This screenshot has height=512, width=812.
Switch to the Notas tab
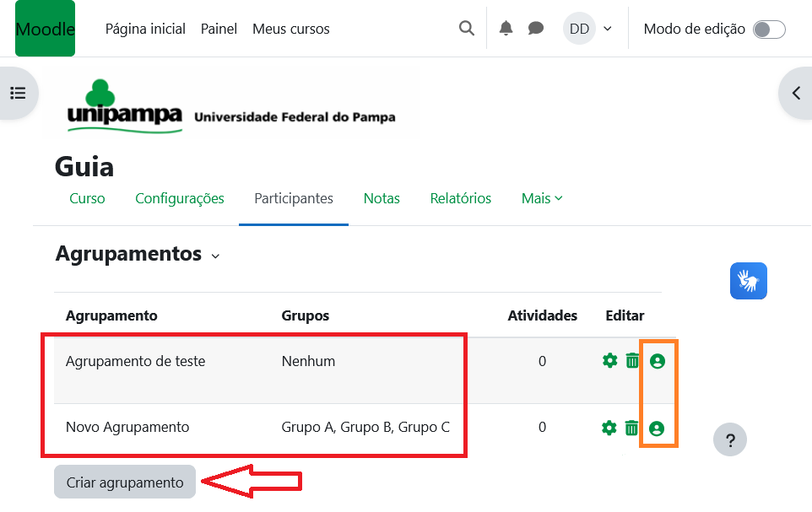coord(382,199)
